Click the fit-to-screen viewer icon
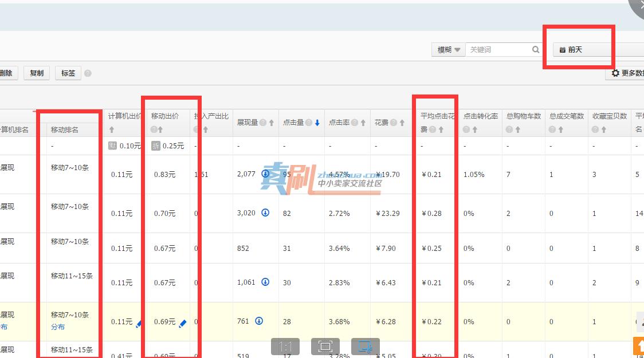 [x=325, y=347]
